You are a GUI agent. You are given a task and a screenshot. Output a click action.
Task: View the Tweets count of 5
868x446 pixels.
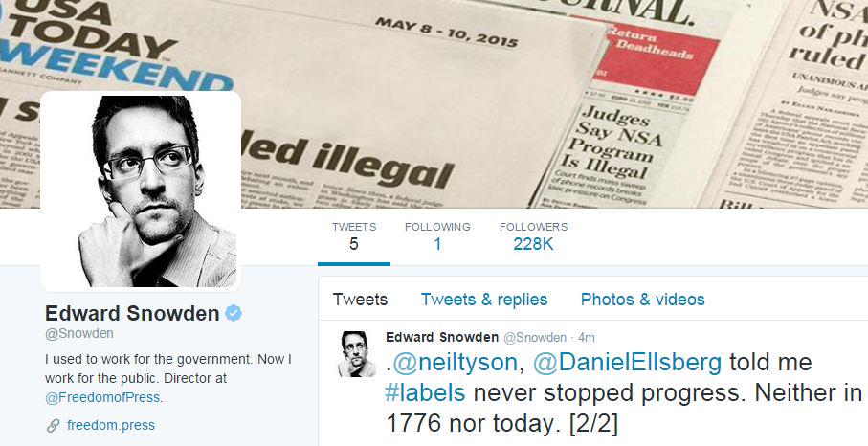click(x=354, y=236)
